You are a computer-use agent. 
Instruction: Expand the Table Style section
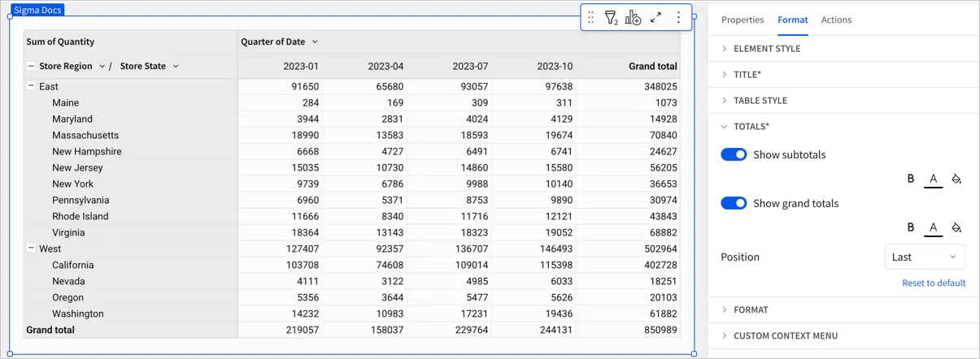[843, 101]
